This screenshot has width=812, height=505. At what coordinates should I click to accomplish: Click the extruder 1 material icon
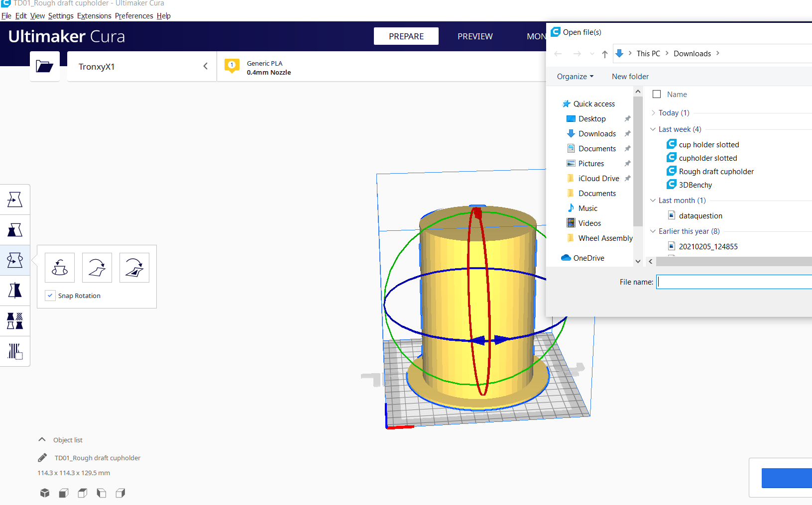point(232,66)
